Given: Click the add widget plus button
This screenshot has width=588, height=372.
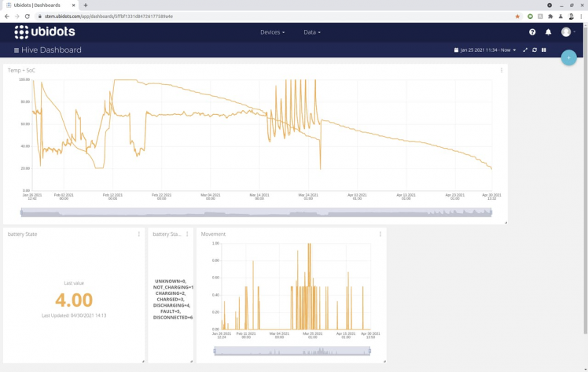Looking at the screenshot, I should pyautogui.click(x=568, y=57).
